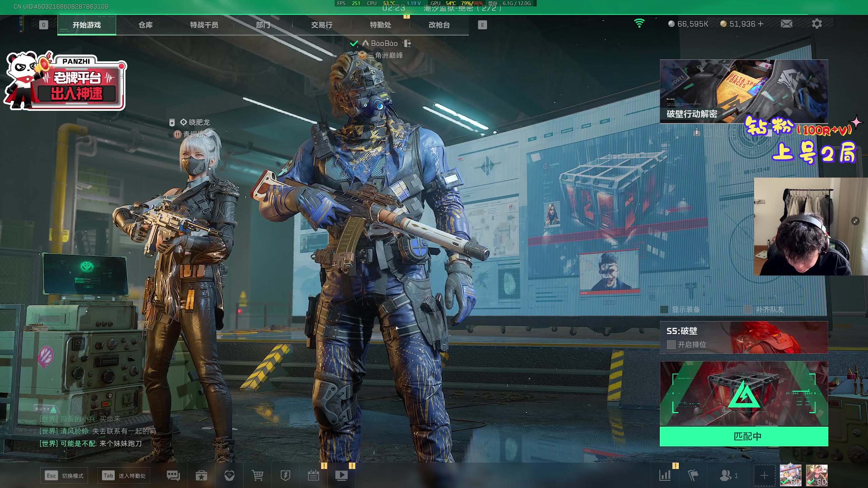868x488 pixels.
Task: Open the chat bubble icon
Action: [x=173, y=476]
